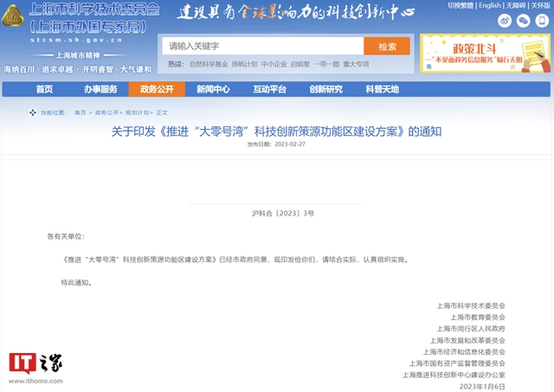This screenshot has width=554, height=392.
Task: Go to the 新闻中心 section
Action: 213,89
